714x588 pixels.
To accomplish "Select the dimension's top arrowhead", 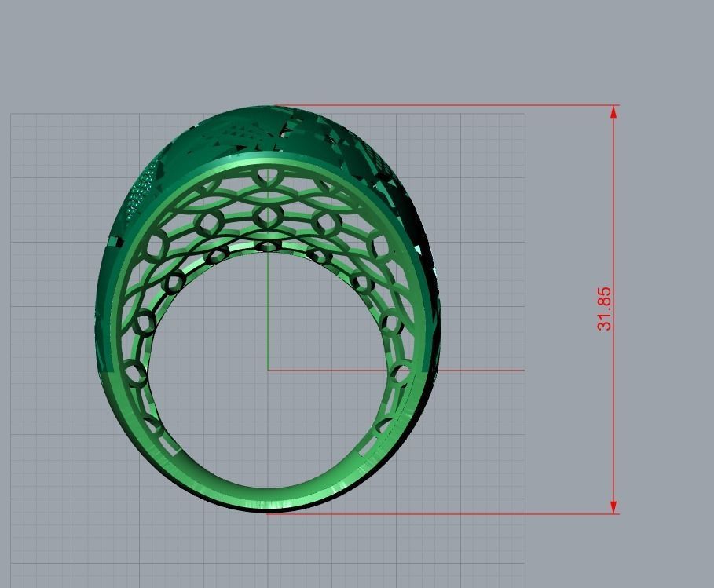I will point(613,112).
